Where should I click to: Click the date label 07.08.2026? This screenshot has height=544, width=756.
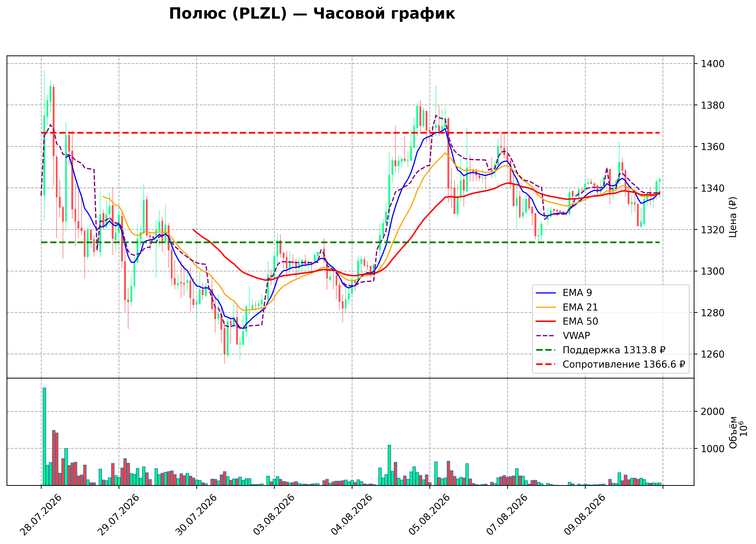[x=507, y=515]
